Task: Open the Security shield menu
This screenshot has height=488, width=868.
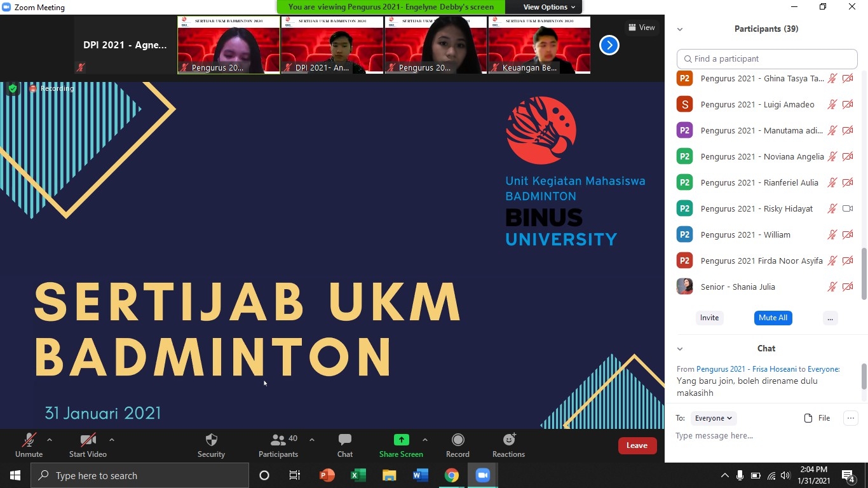Action: (211, 445)
